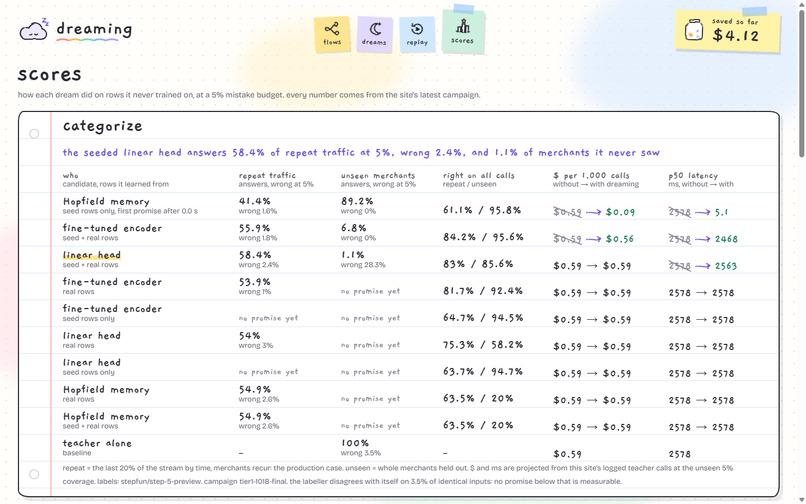
Task: Click the dreaming brand name
Action: pos(94,30)
